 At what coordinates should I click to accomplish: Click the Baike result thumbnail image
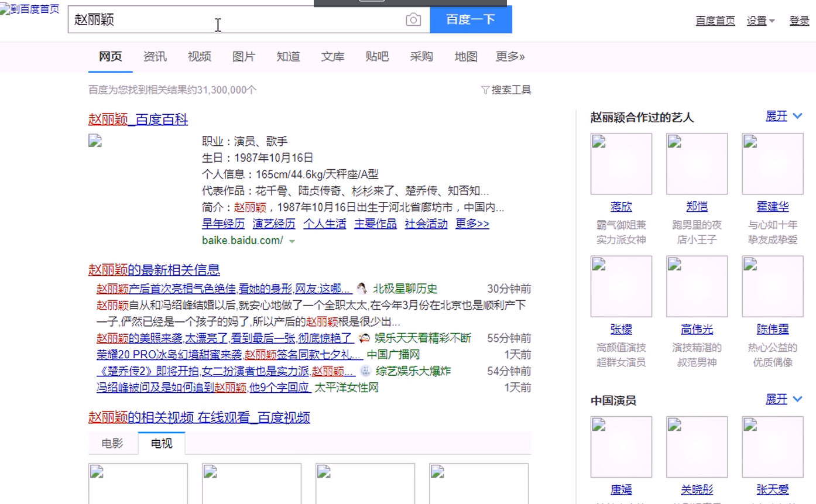95,140
